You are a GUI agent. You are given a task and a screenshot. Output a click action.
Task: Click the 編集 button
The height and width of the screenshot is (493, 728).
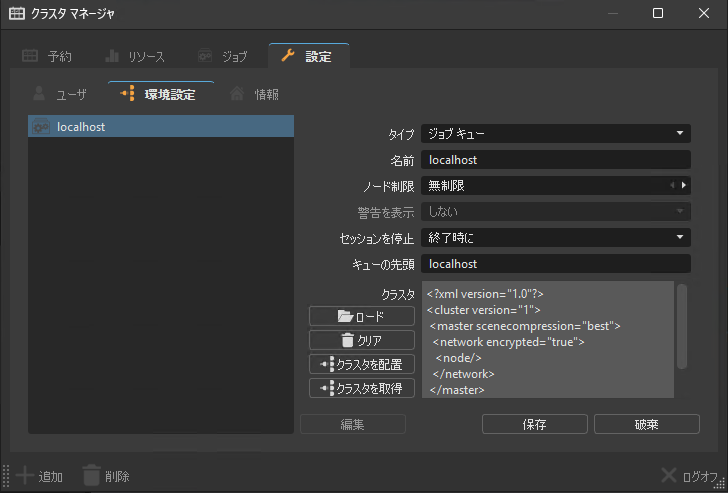click(x=353, y=424)
